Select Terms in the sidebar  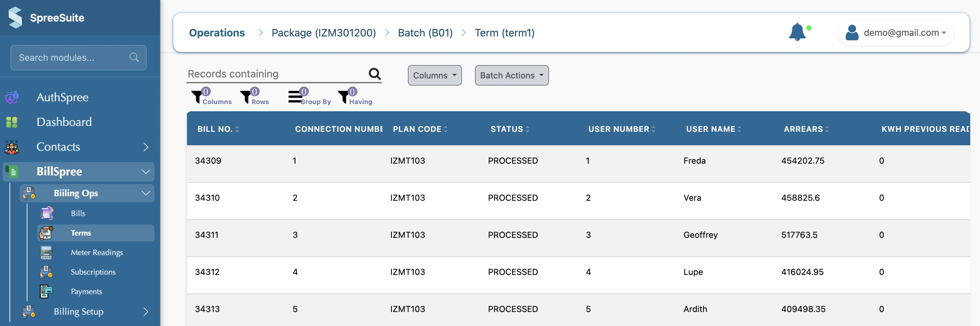click(x=95, y=233)
